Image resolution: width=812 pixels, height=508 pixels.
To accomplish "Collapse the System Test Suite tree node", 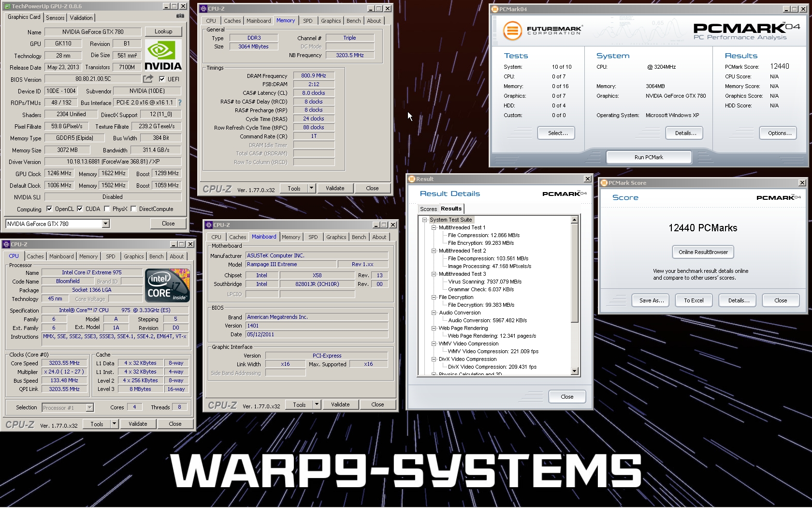I will pyautogui.click(x=425, y=220).
